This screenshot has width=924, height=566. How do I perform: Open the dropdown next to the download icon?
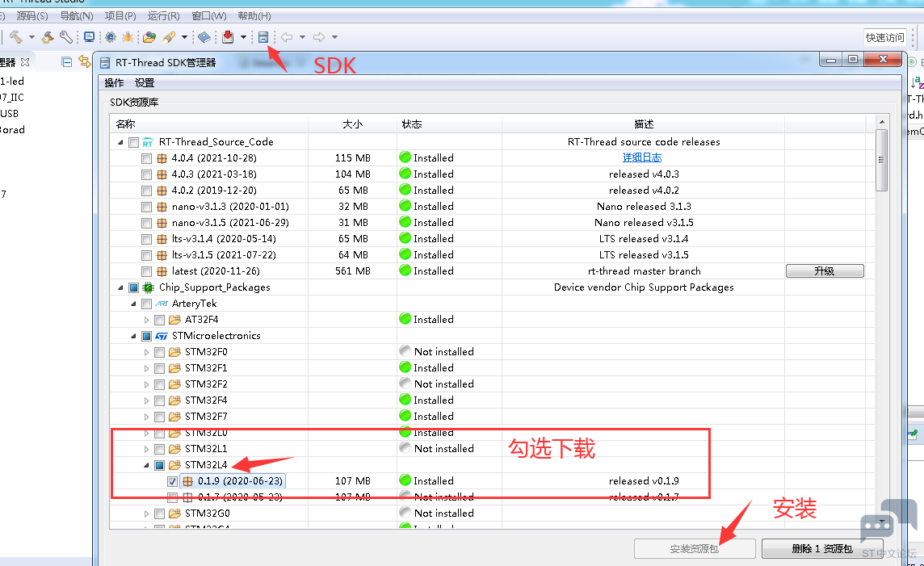click(243, 37)
